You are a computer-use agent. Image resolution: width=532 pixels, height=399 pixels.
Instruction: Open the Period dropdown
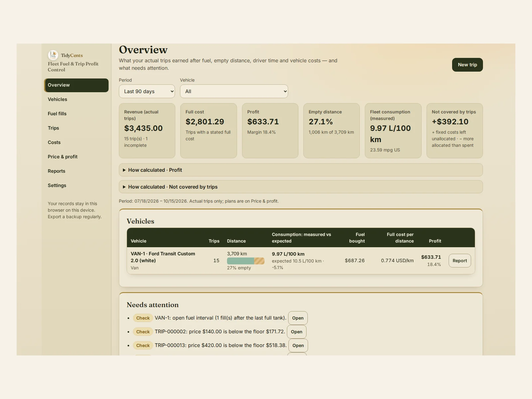(147, 91)
